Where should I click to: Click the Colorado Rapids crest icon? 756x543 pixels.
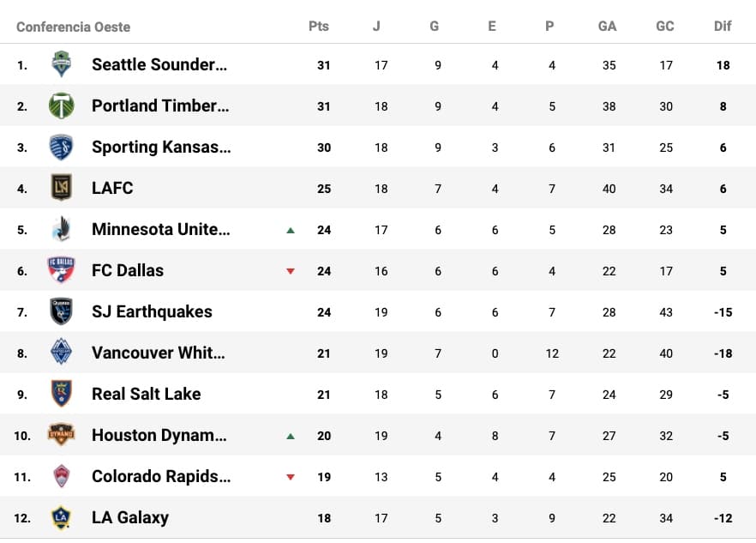click(x=61, y=476)
